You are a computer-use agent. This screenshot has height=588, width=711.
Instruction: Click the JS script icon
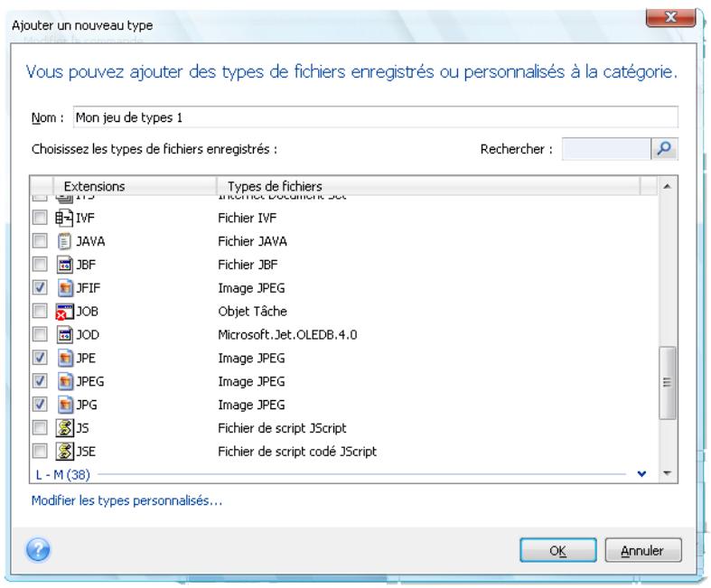click(64, 428)
